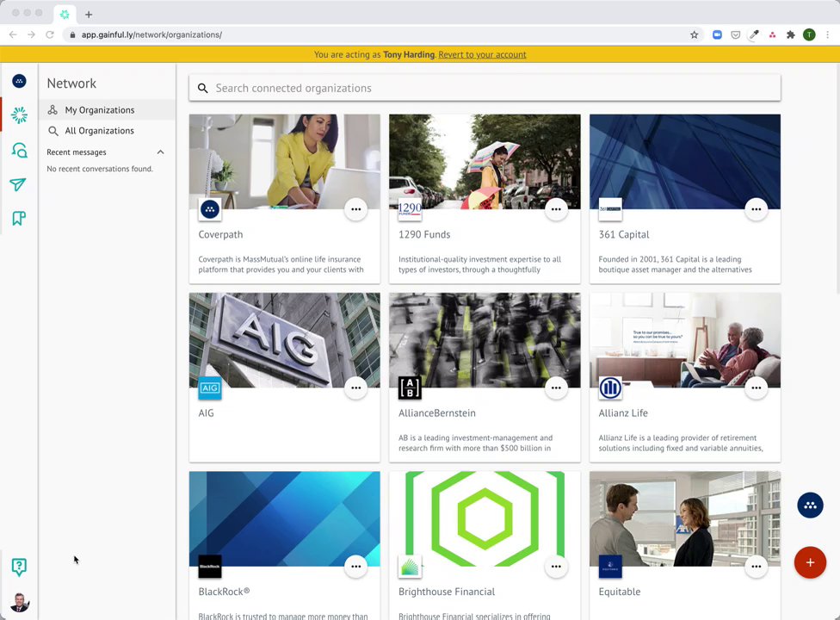Open AllianceBernstein card more options
This screenshot has width=840, height=620.
click(x=556, y=388)
